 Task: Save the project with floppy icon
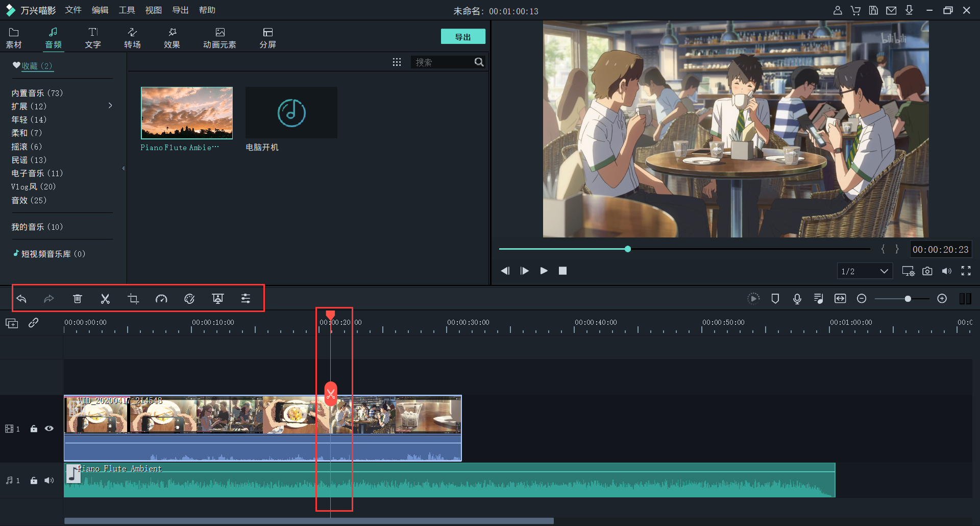[x=873, y=10]
